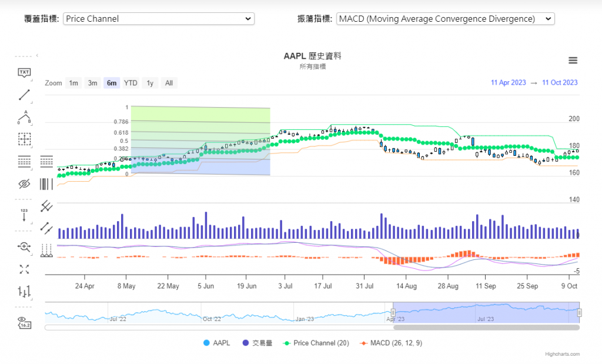Viewport: 602px width, 364px height.
Task: Click the Jul '22 navigator label
Action: tap(118, 319)
